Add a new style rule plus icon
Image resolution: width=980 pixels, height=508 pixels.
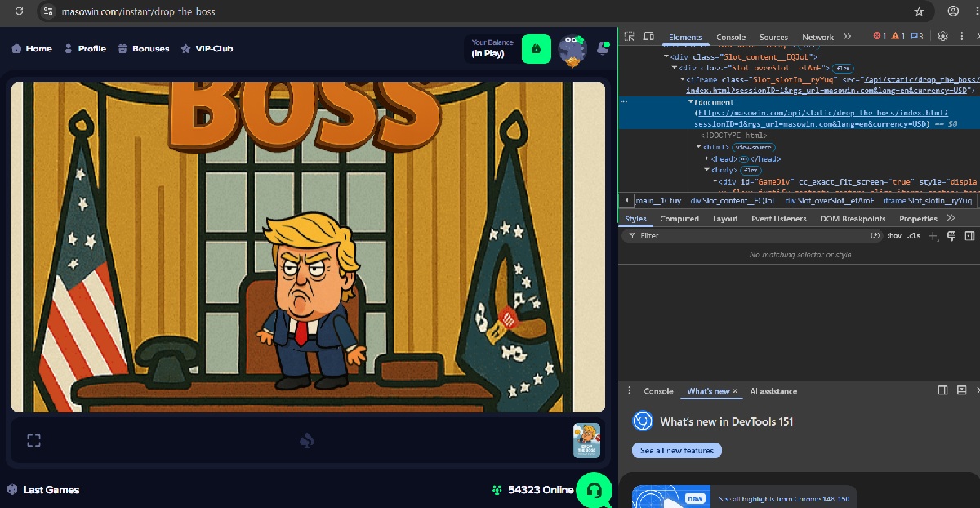(933, 236)
